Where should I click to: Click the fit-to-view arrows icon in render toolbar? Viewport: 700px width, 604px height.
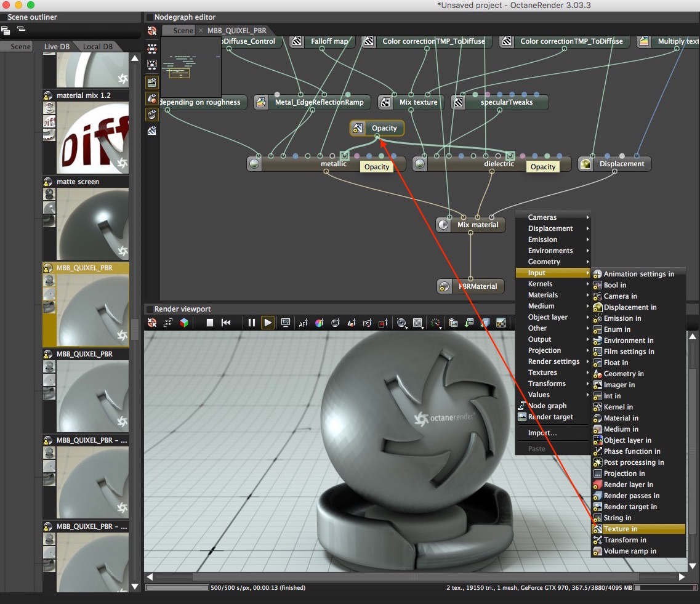pyautogui.click(x=168, y=322)
